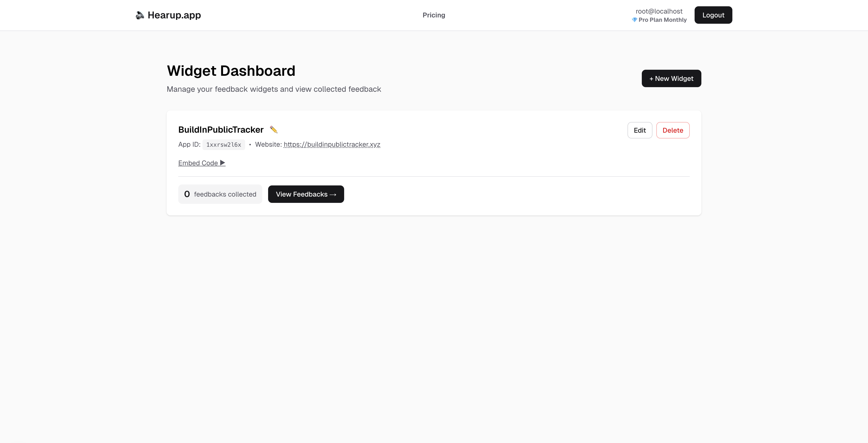Image resolution: width=868 pixels, height=443 pixels.
Task: Create a new widget with + New Widget
Action: tap(671, 78)
